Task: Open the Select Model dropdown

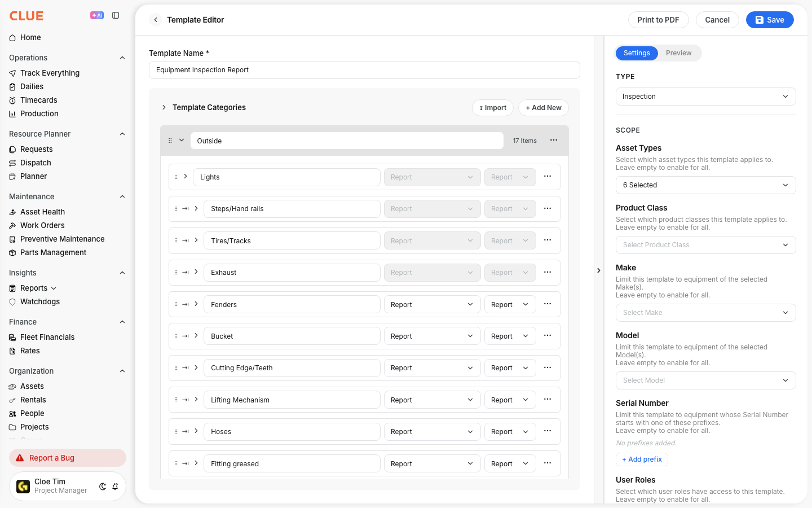Action: coord(705,380)
